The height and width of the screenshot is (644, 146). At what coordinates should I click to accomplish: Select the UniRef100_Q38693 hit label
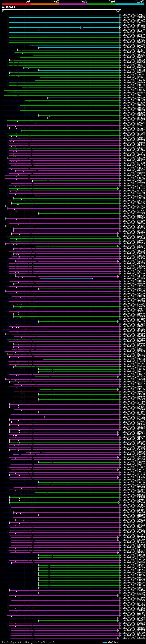coord(134,70)
